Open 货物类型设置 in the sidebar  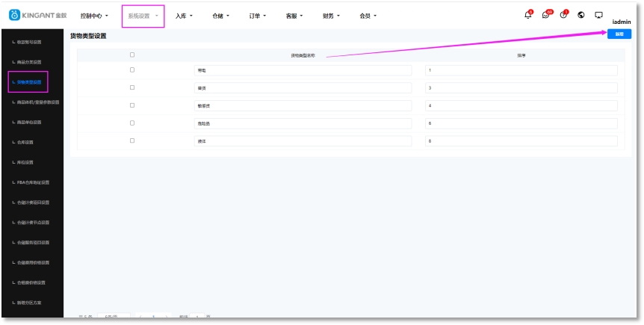point(28,82)
